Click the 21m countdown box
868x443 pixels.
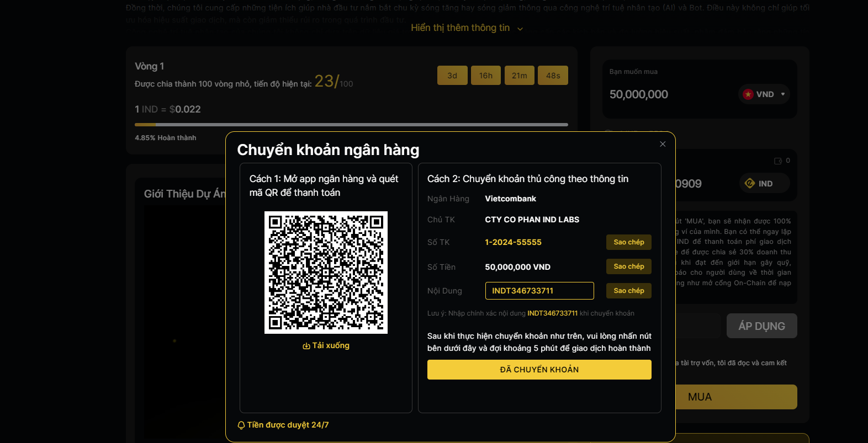[520, 76]
